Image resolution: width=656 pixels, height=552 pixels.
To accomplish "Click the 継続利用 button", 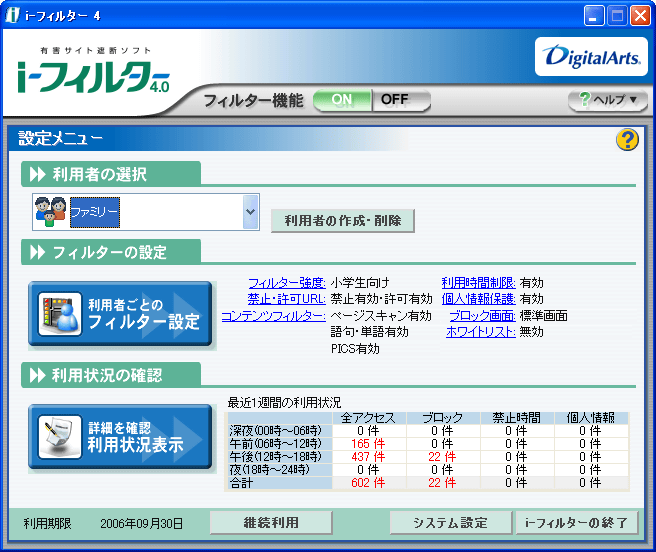I will point(271,522).
